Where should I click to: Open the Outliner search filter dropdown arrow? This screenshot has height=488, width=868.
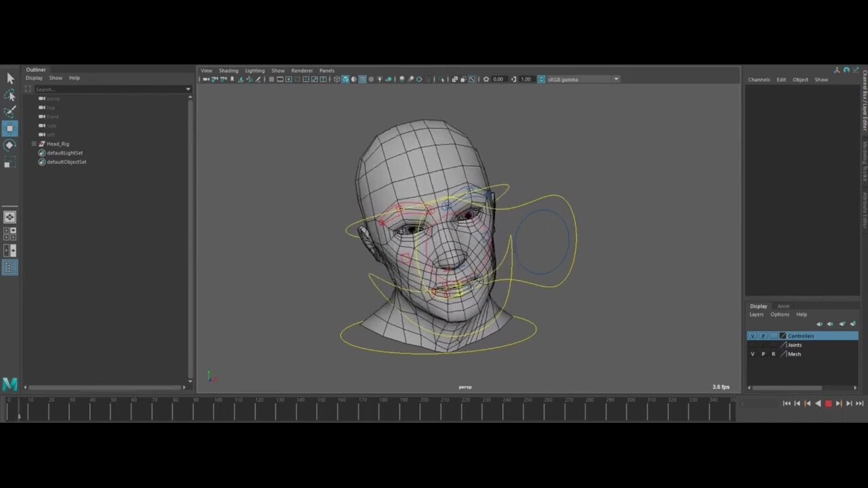pos(188,89)
